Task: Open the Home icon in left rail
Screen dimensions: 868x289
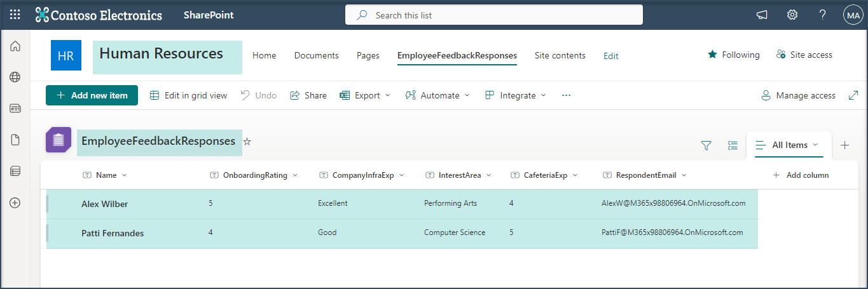Action: pos(15,46)
